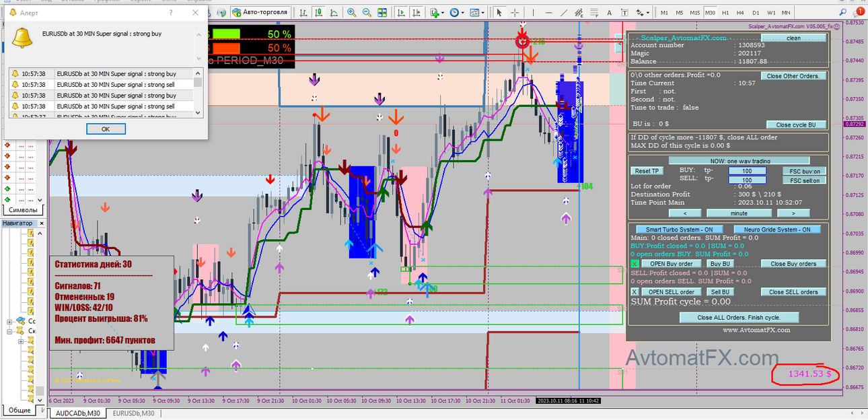
Task: Expand the collapsed advisors tree node
Action: 10,321
